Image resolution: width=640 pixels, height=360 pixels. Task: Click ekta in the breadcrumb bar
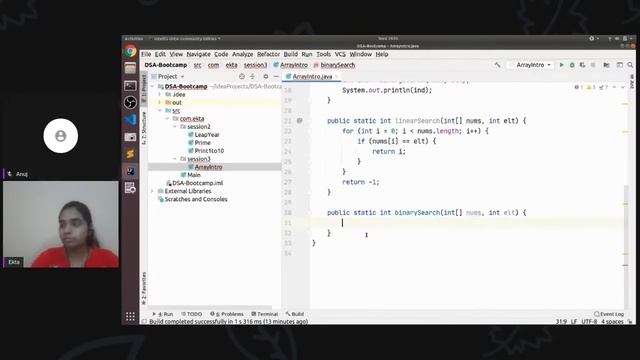[231, 65]
